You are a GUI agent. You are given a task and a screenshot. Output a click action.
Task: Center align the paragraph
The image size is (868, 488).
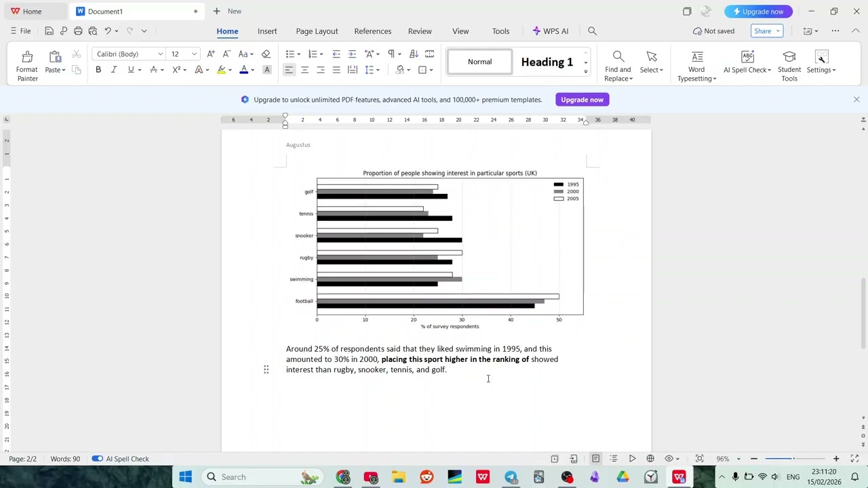pos(304,70)
